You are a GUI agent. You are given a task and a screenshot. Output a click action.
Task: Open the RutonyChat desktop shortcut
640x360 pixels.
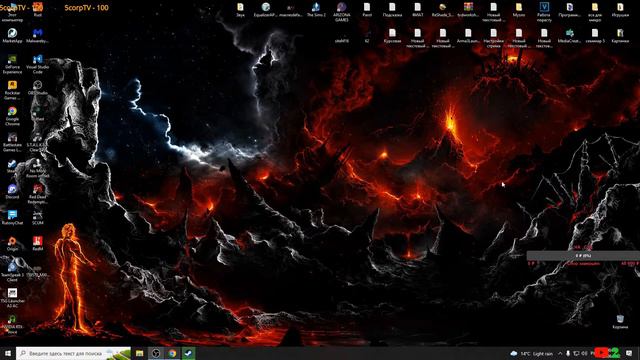click(x=12, y=218)
